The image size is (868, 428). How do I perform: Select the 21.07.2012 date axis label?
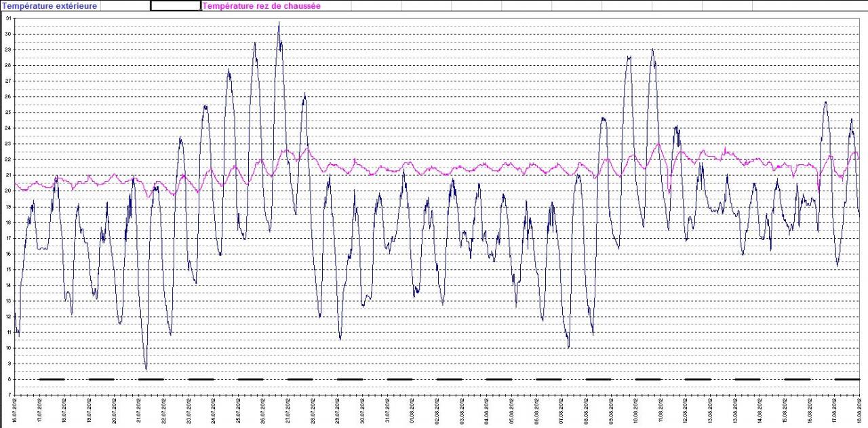(139, 412)
